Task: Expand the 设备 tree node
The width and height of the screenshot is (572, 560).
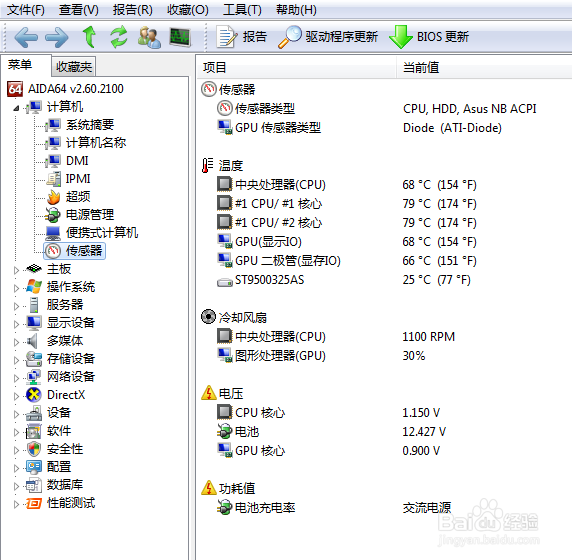Action: click(x=16, y=414)
